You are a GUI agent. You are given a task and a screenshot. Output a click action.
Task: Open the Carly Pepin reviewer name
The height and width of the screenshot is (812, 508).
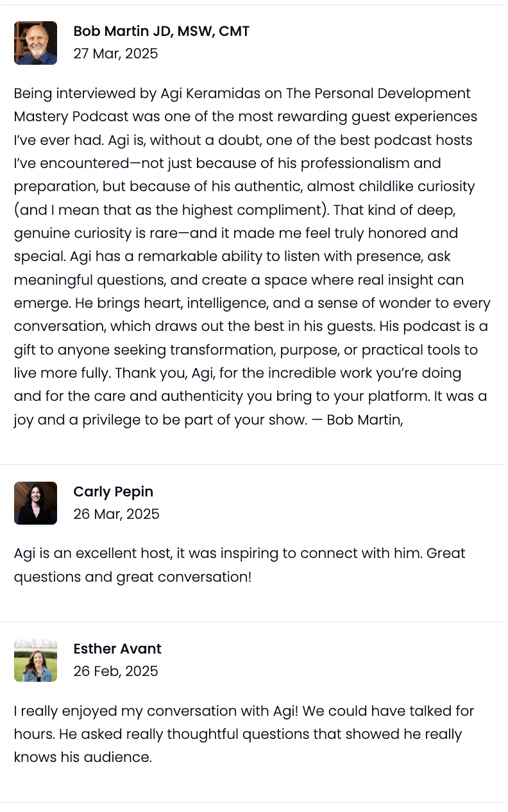pyautogui.click(x=113, y=492)
